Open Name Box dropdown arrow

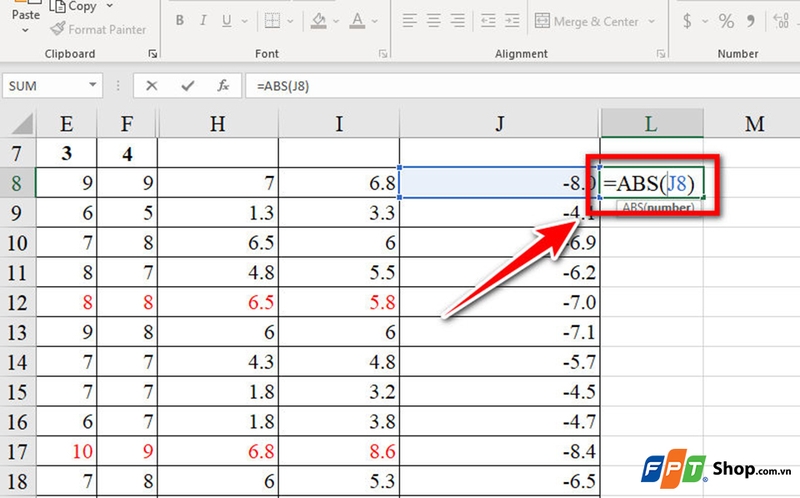(x=92, y=85)
